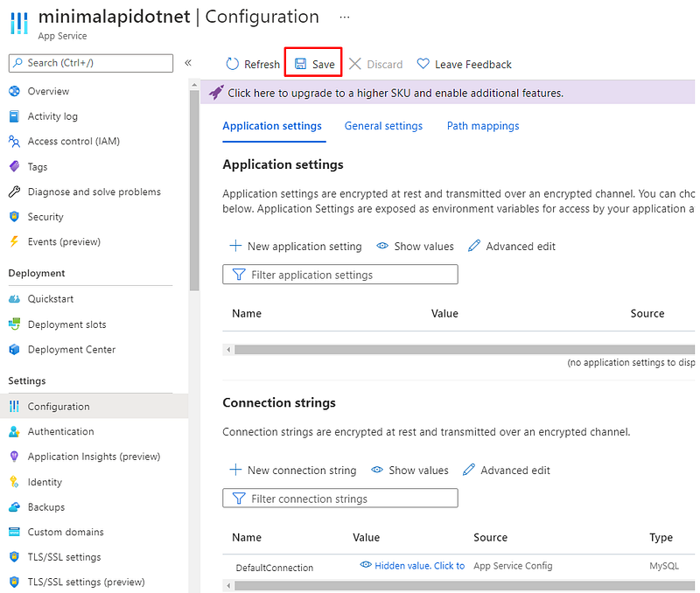Click New connection string

(293, 471)
